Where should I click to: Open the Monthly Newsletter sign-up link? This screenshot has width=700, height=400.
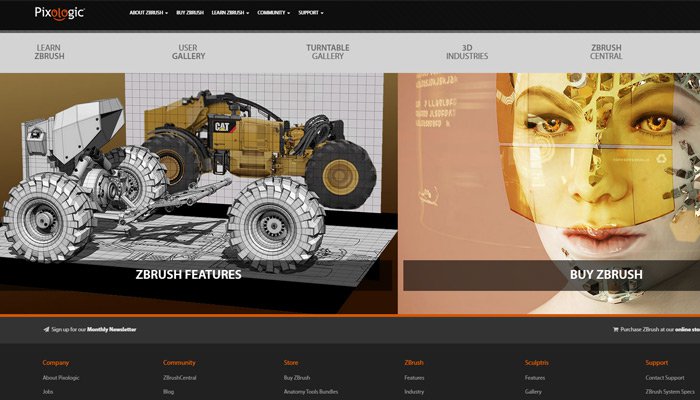click(x=112, y=329)
